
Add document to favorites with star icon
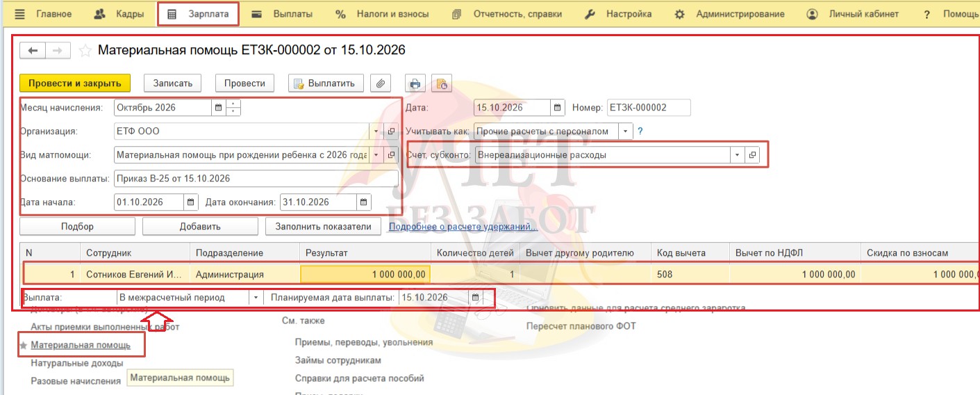click(85, 51)
